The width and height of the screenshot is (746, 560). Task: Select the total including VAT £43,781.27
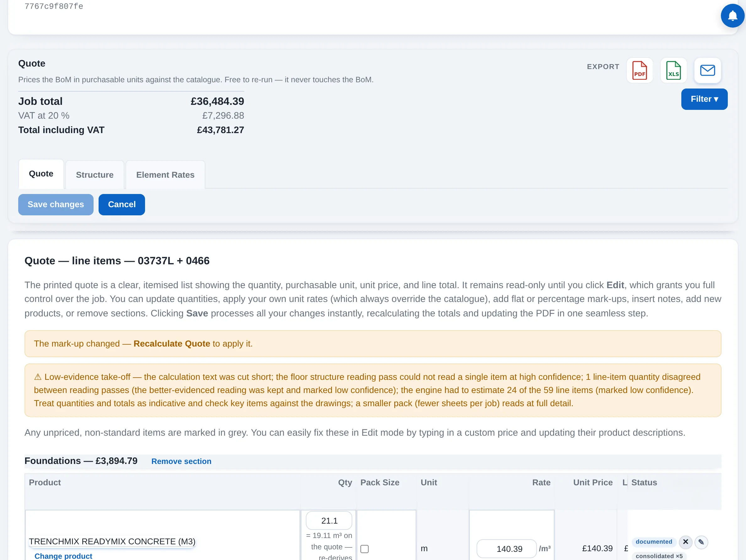coord(220,130)
